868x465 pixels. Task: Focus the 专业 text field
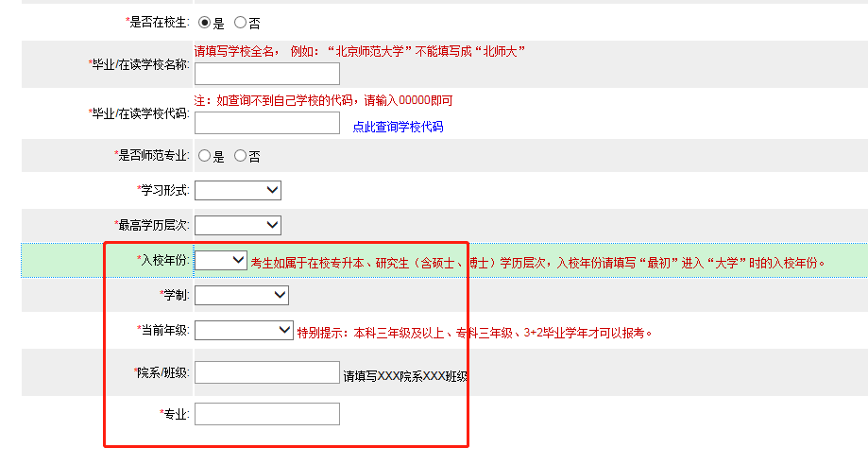click(x=267, y=414)
